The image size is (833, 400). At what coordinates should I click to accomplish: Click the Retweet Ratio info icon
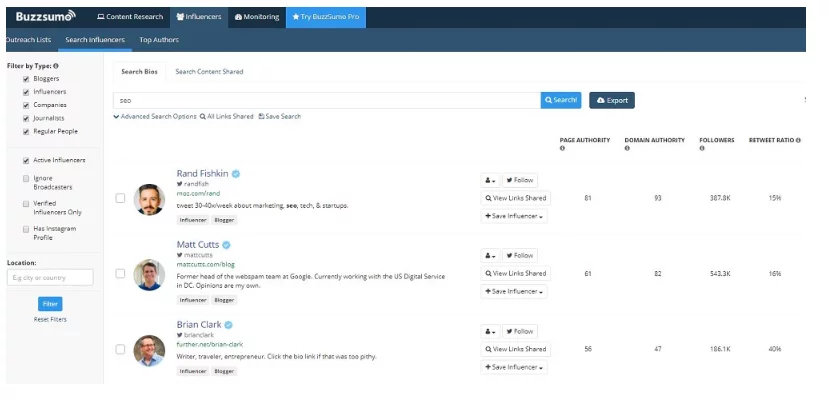tap(798, 140)
